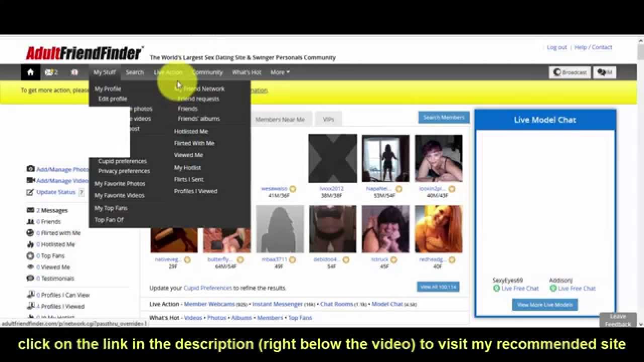Click the eye icon beside 0 Viewed Me
Image resolution: width=644 pixels, height=362 pixels.
coord(31,267)
